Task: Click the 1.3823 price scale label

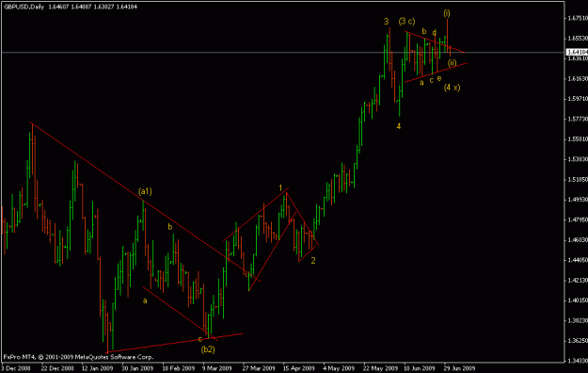Action: pyautogui.click(x=578, y=320)
